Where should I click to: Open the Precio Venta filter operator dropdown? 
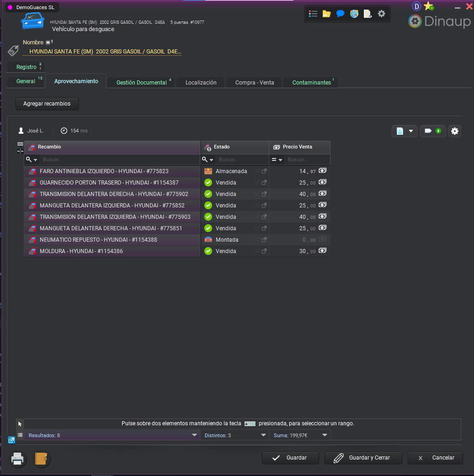coord(277,160)
